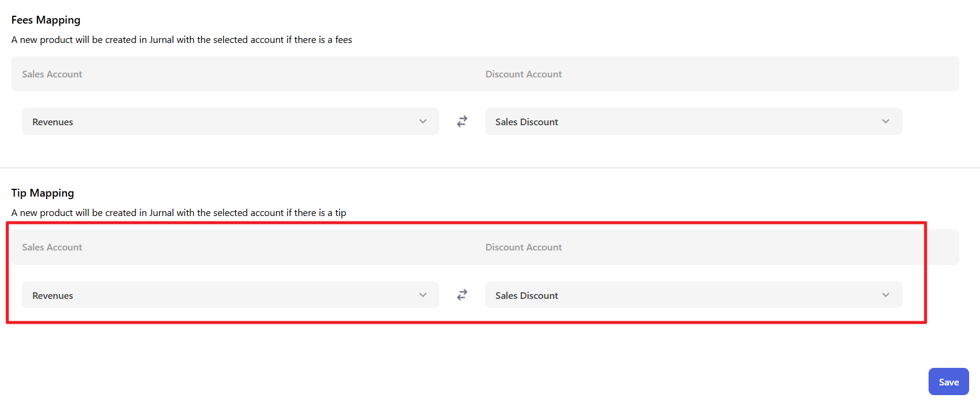The image size is (980, 406).
Task: Click the swap arrows icon in Tip Mapping
Action: point(462,295)
